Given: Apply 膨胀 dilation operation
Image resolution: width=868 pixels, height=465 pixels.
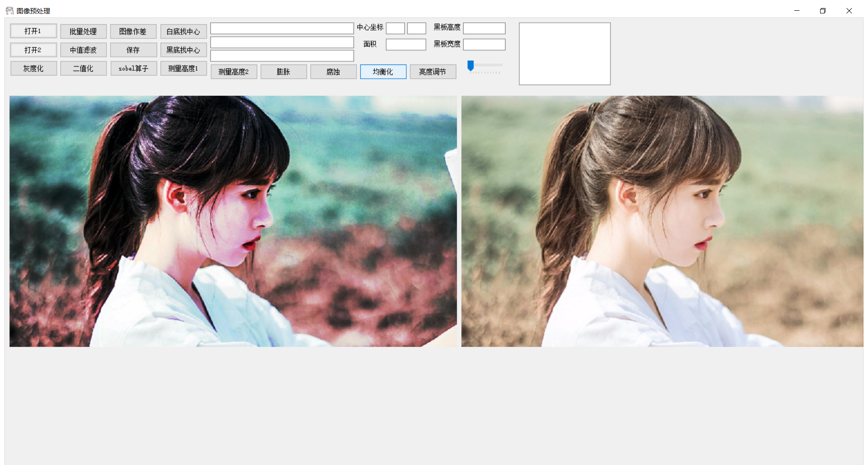Looking at the screenshot, I should point(284,72).
